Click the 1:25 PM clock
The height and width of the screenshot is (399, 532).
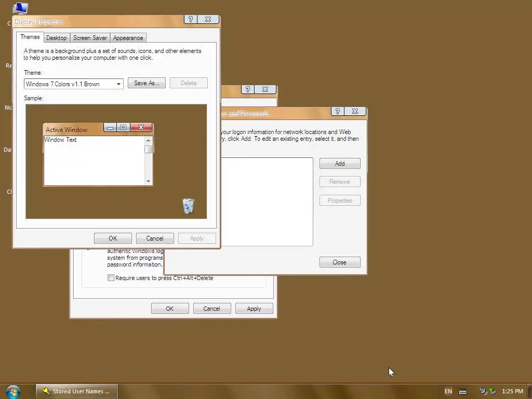[512, 391]
